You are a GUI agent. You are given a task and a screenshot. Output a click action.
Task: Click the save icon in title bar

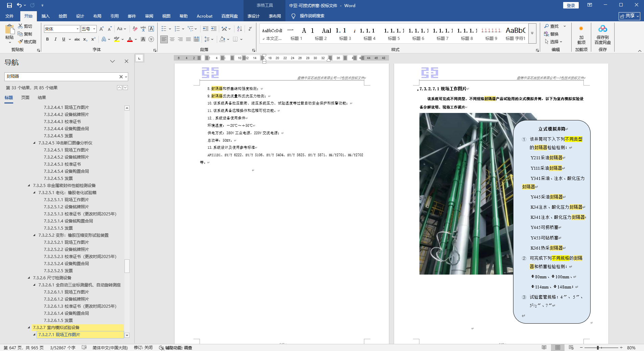(x=9, y=5)
